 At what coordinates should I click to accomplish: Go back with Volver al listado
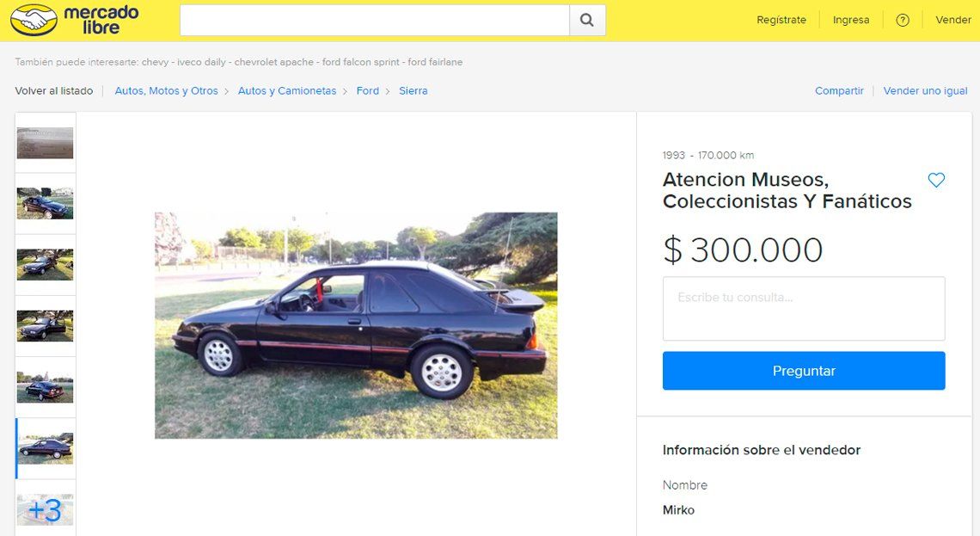(x=54, y=90)
